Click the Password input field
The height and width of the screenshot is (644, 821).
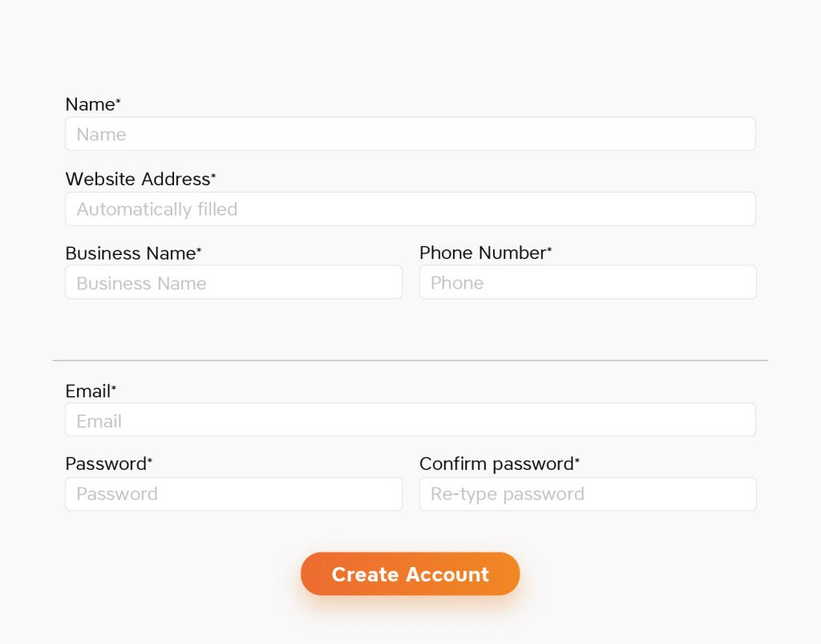click(x=233, y=494)
